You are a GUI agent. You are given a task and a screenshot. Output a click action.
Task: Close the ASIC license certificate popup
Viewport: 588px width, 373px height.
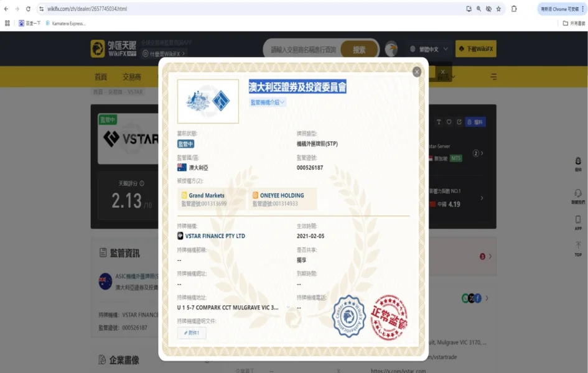(x=417, y=72)
